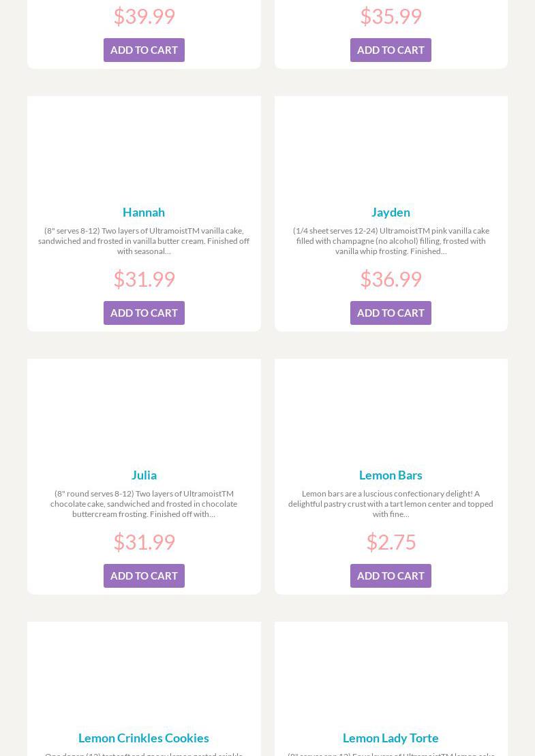
Task: Add Lemon Bars to cart
Action: pos(391,576)
